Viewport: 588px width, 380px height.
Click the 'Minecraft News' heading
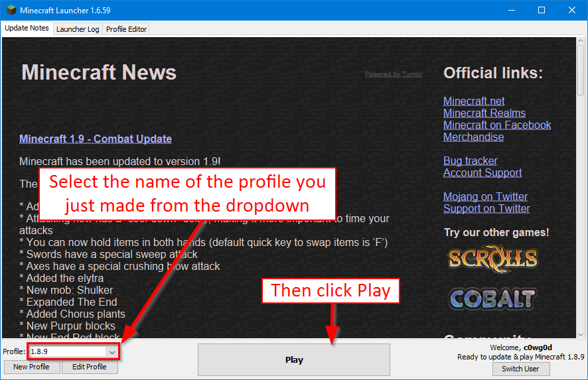(x=99, y=72)
